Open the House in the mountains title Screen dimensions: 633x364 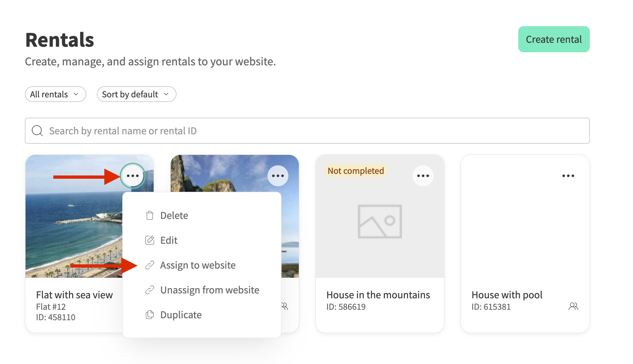point(378,295)
